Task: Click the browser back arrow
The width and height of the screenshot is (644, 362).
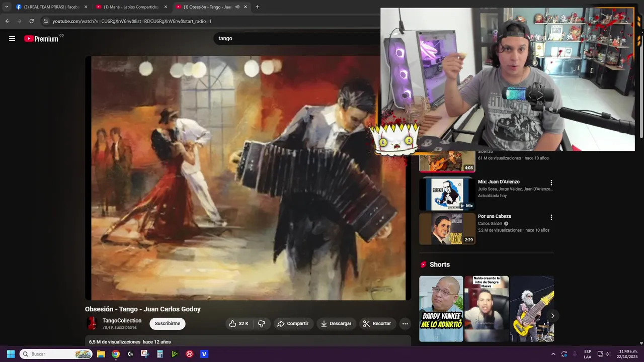Action: click(7, 21)
